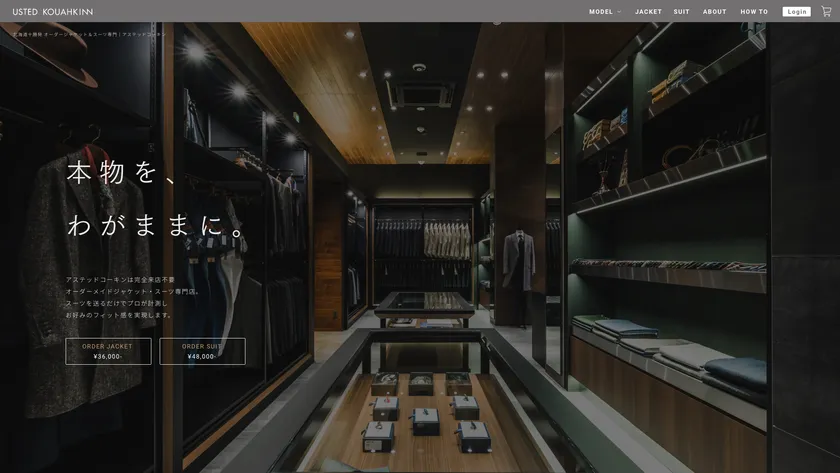
Task: Select the わがままに。 headline text
Action: (x=156, y=225)
